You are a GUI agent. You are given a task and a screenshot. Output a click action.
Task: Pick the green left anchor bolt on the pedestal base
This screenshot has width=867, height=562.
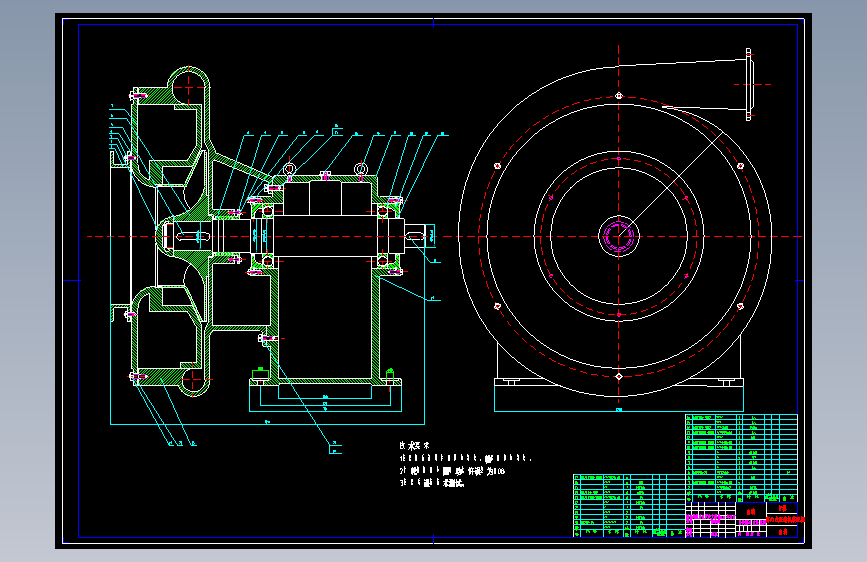(x=260, y=375)
